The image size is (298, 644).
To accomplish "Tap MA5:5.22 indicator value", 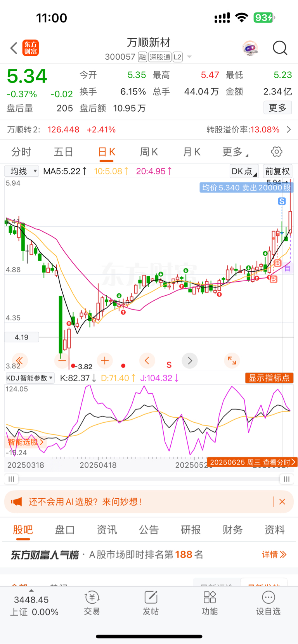I will click(x=65, y=171).
